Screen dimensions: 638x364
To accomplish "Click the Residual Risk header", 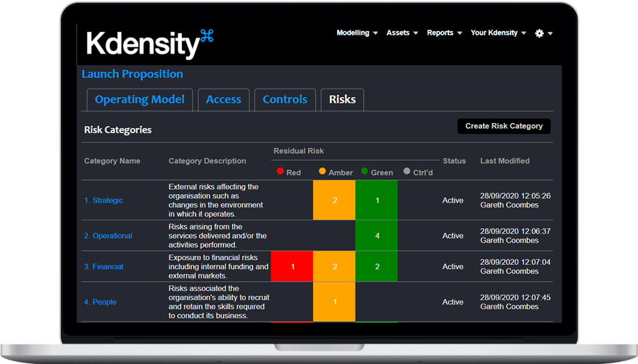I will [x=299, y=151].
